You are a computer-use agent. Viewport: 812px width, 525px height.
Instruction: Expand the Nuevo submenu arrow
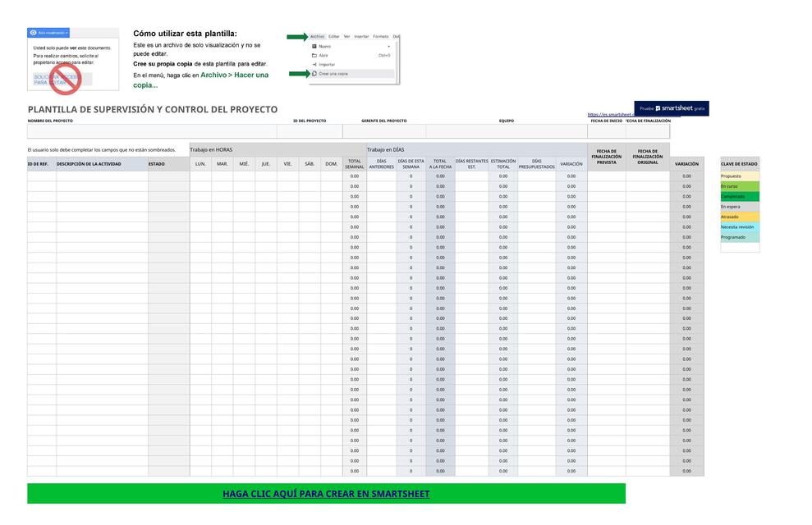389,46
